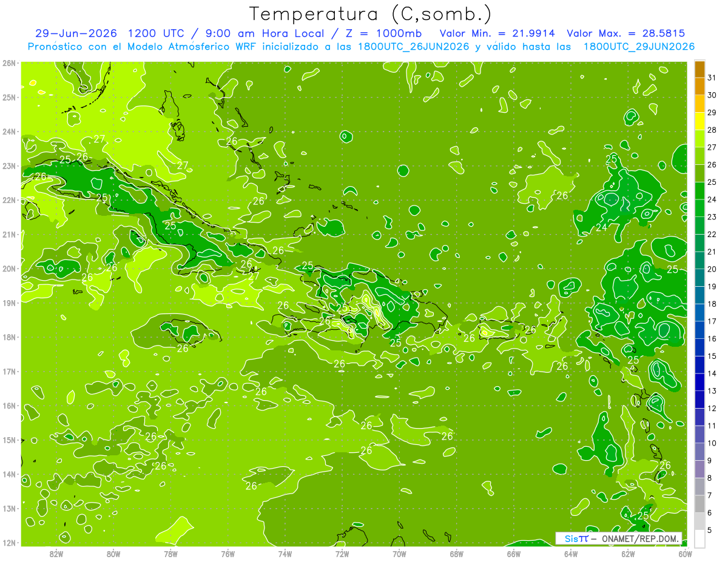The image size is (728, 562).
Task: Click the brown-orange swatch above legend 31
Action: tap(699, 69)
